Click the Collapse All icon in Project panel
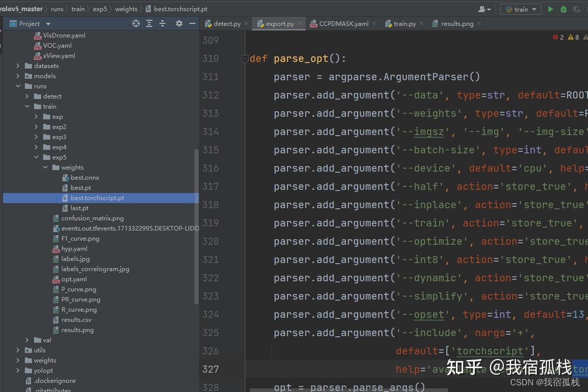The width and height of the screenshot is (588, 392). pos(162,23)
